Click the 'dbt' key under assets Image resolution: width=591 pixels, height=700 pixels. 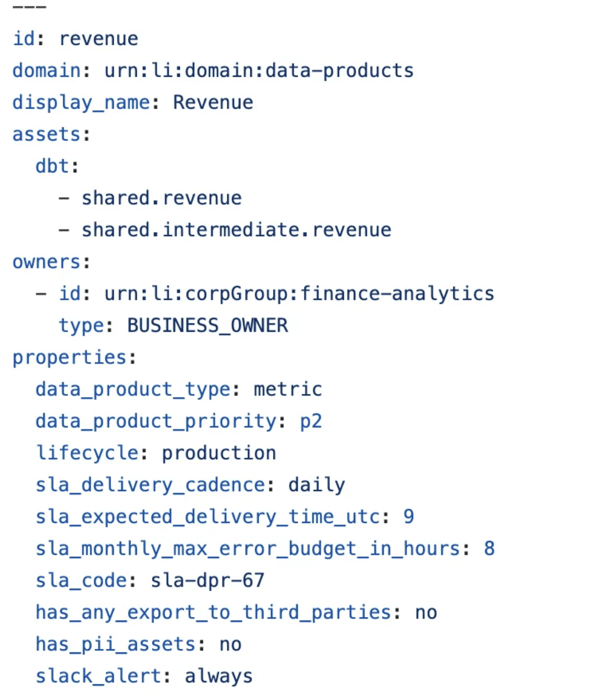point(52,166)
